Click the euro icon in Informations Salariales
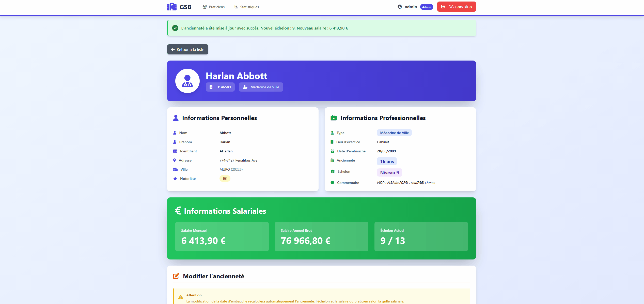 178,211
